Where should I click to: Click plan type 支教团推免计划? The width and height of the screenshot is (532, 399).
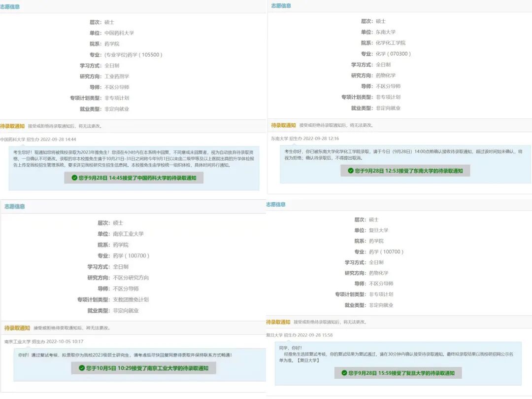pos(131,299)
